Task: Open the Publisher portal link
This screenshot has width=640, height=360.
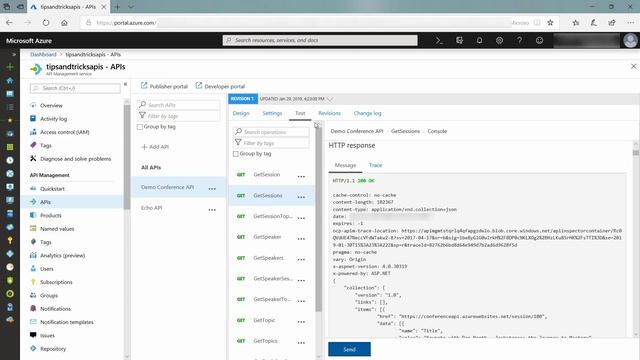Action: (x=164, y=86)
